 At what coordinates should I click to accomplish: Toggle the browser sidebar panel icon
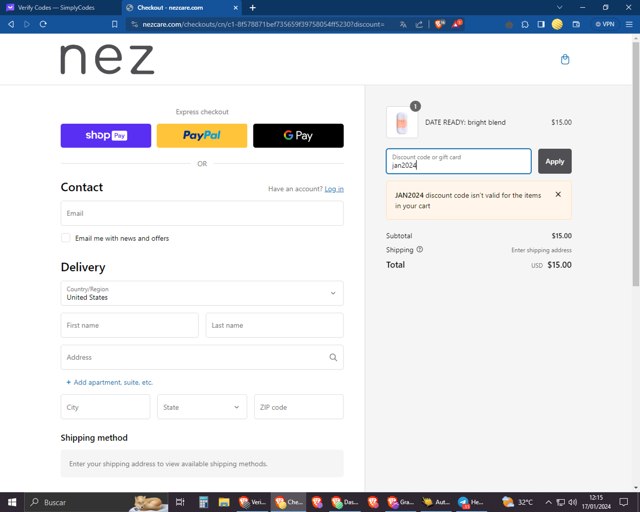[x=541, y=24]
